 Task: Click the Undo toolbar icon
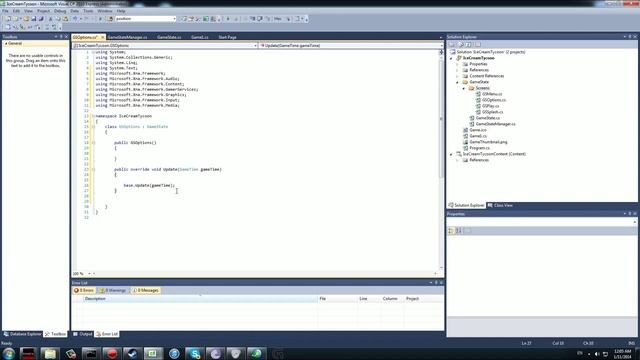[75, 19]
